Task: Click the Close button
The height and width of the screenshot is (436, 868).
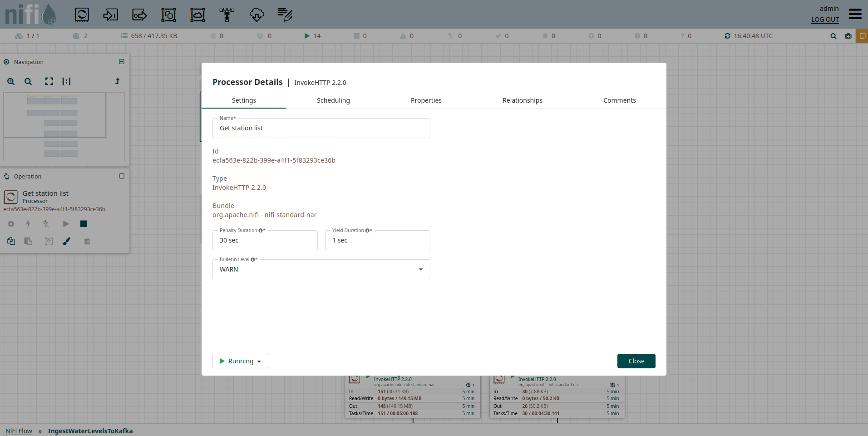Action: pos(636,361)
